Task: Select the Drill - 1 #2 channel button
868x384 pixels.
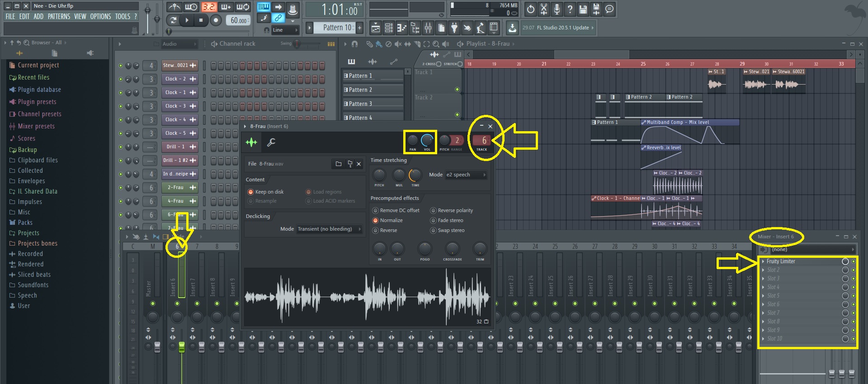Action: [179, 160]
